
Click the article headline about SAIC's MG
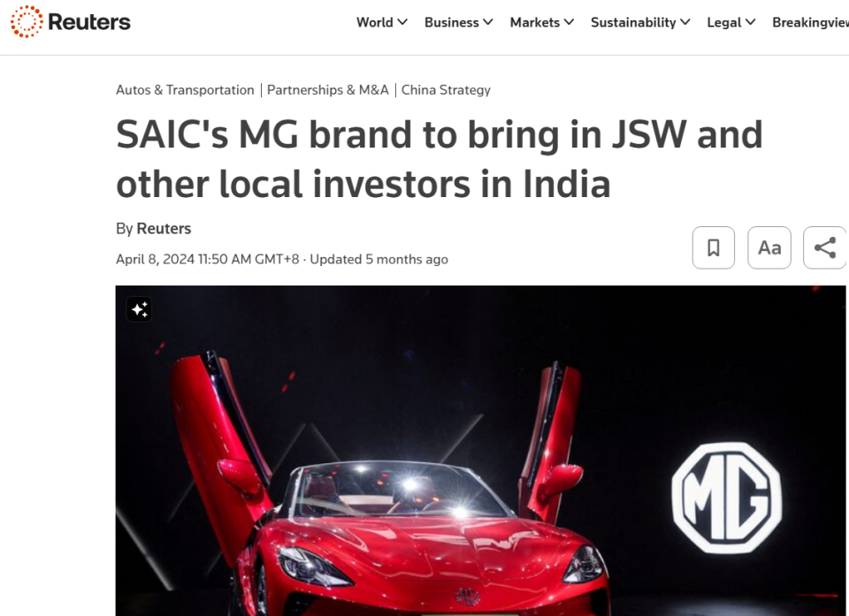440,159
